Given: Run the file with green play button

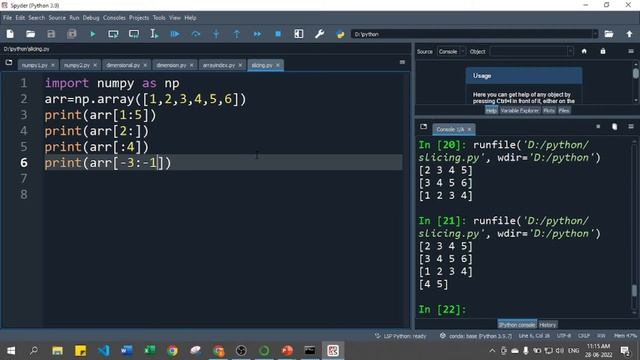Looking at the screenshot, I should click(x=93, y=34).
